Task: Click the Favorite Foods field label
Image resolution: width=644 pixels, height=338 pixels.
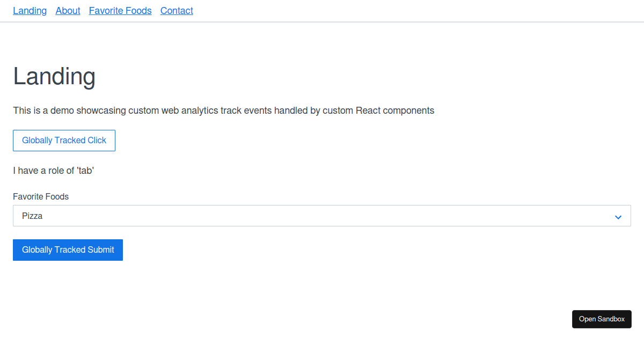Action: 41,196
